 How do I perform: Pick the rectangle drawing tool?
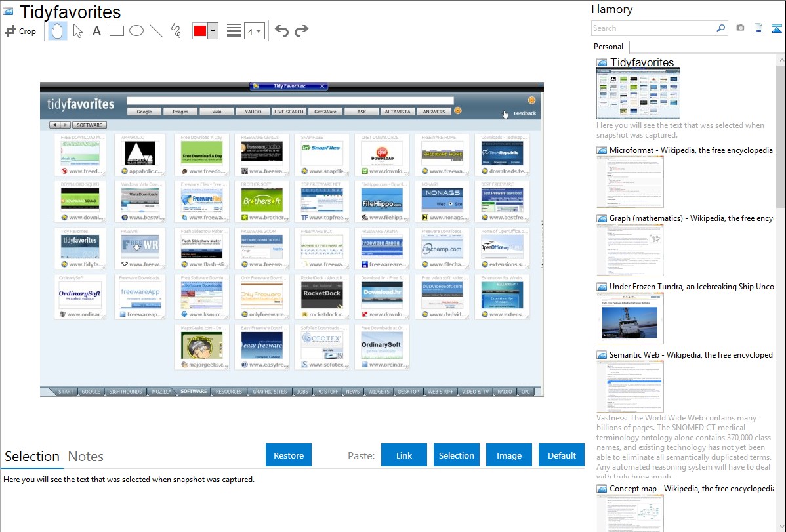click(116, 31)
